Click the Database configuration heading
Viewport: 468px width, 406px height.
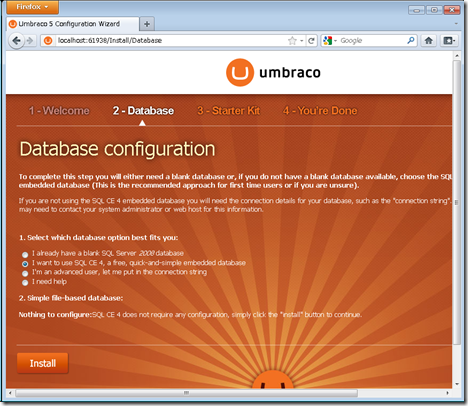pyautogui.click(x=117, y=149)
